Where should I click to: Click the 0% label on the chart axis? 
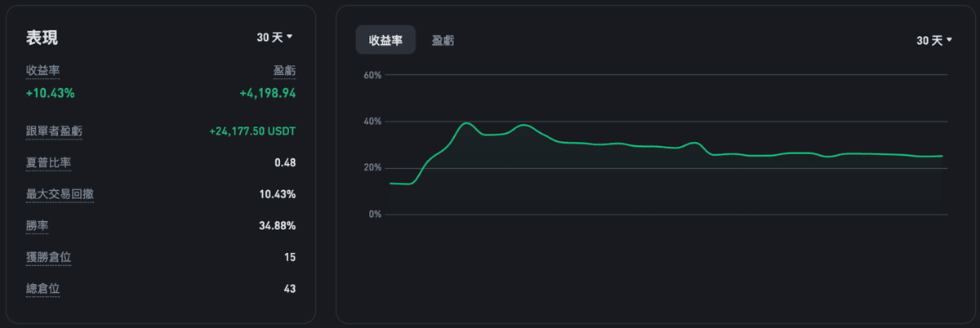click(375, 215)
